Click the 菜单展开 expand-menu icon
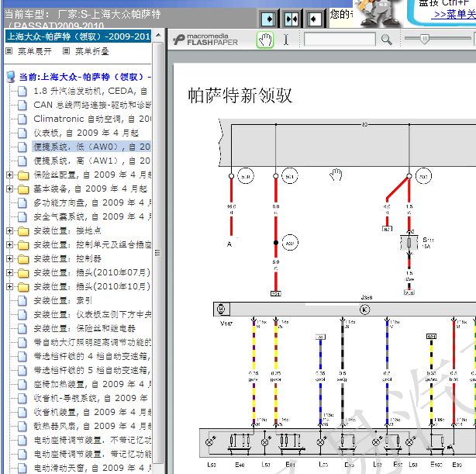The height and width of the screenshot is (474, 476). [x=9, y=51]
